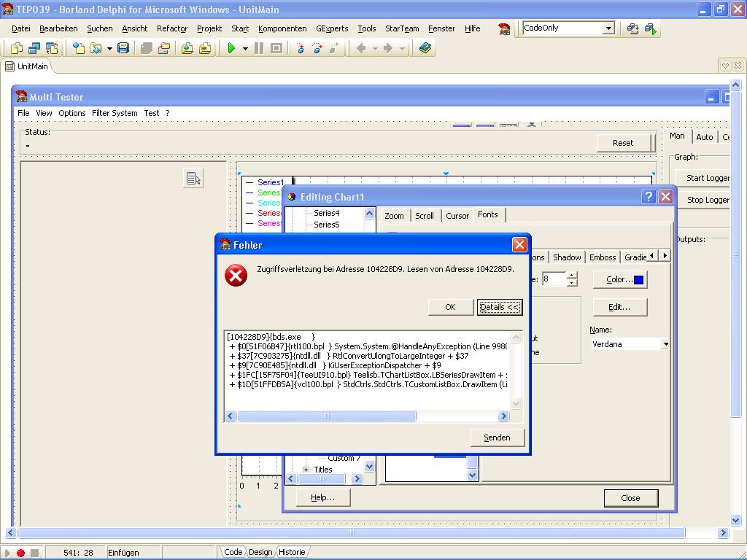
Task: Select Series4 in the chart tree
Action: 326,213
